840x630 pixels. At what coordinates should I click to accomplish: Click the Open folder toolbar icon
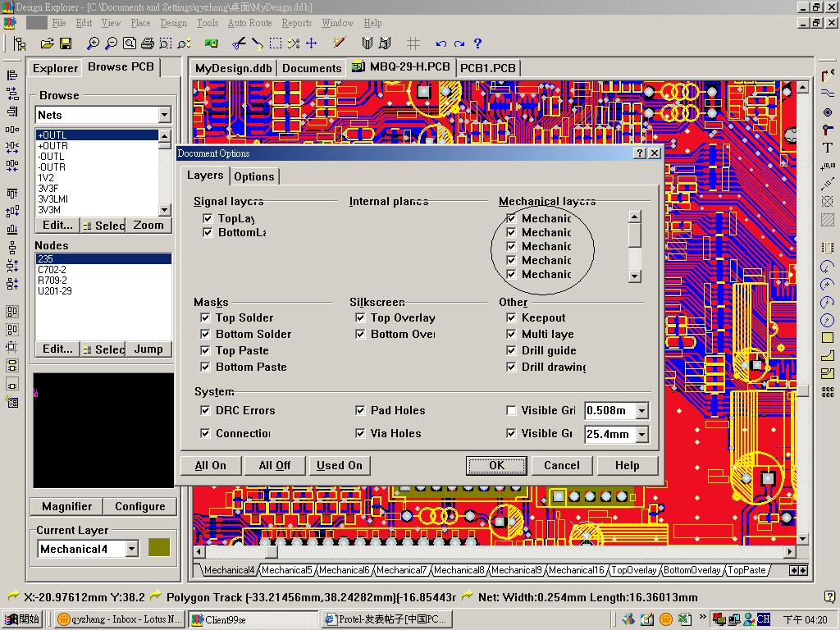point(48,43)
